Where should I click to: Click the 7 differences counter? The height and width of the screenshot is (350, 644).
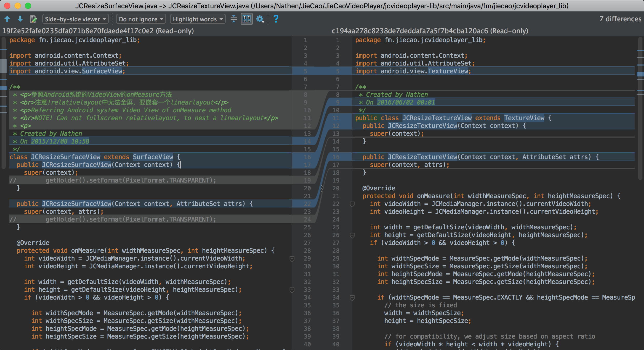[620, 19]
